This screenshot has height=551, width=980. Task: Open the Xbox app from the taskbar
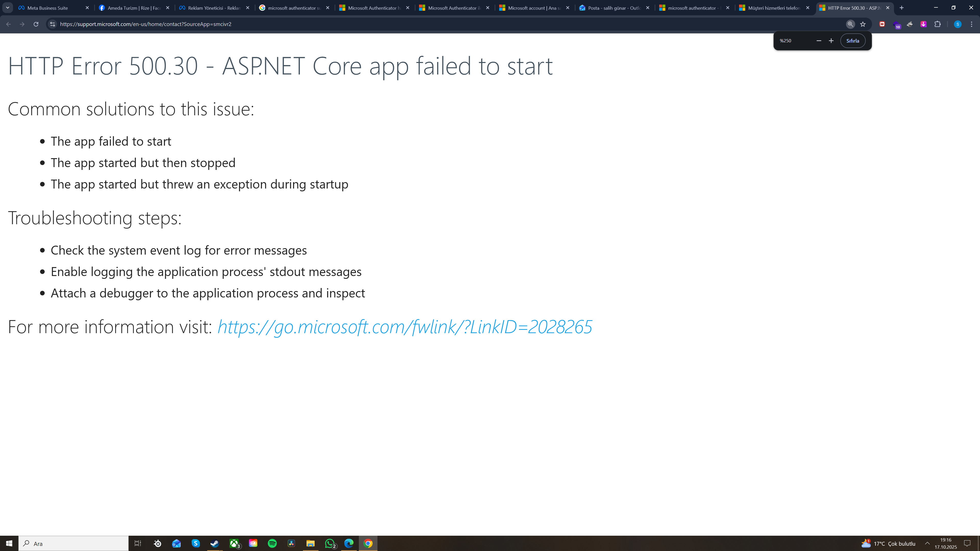[234, 543]
